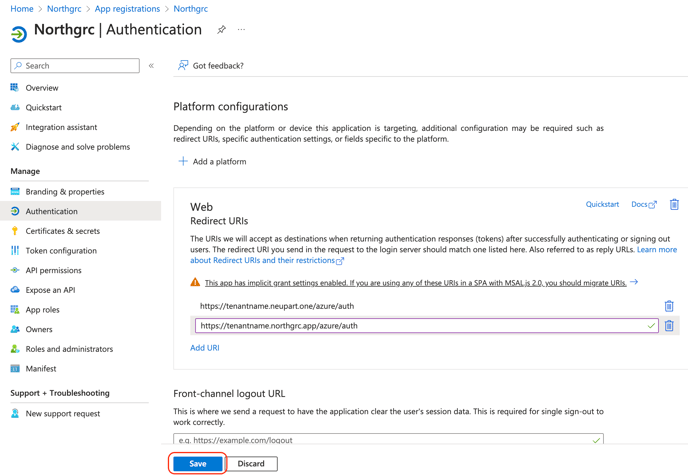Click the plus icon to add platform
This screenshot has height=475, width=688.
tap(183, 161)
